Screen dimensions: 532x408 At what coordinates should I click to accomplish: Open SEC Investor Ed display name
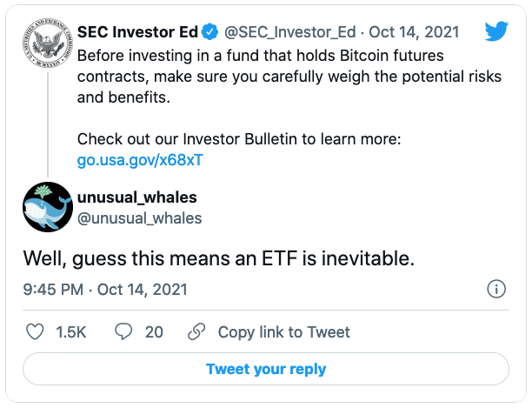[x=136, y=33]
